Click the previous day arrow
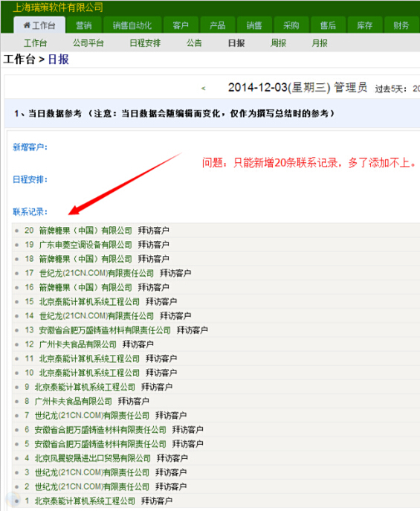Viewport: 420px width, 511px height. tap(204, 89)
